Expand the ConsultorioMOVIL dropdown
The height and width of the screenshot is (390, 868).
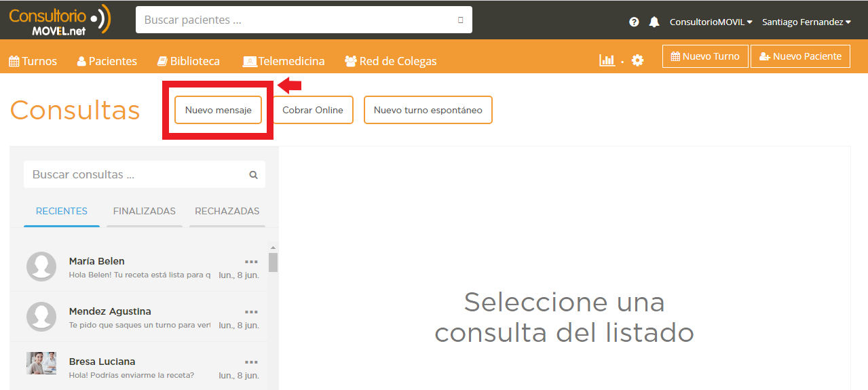(x=711, y=22)
